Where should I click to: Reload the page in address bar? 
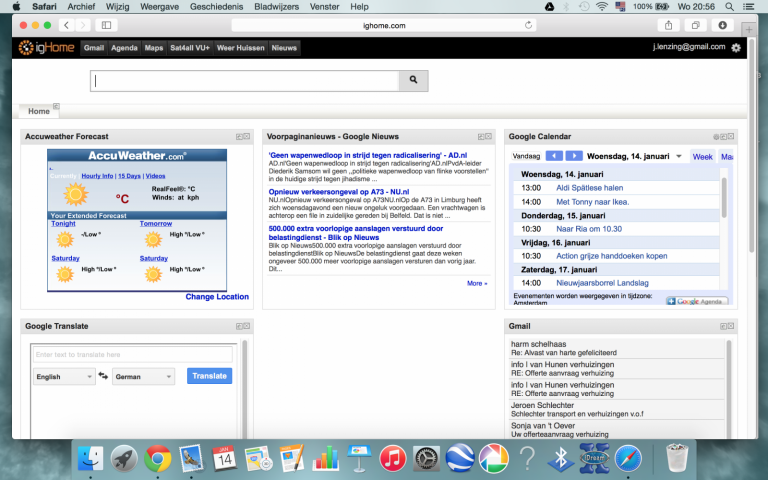click(528, 24)
